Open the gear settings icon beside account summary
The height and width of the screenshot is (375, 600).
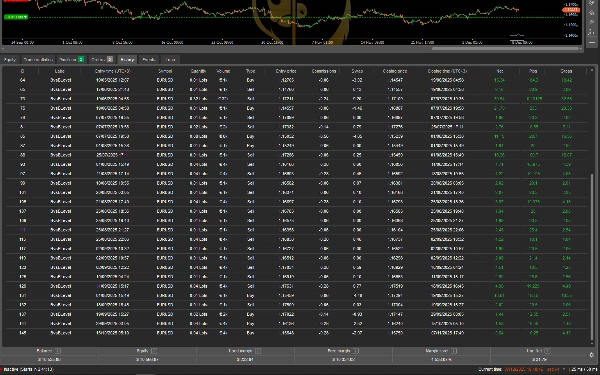click(x=592, y=355)
